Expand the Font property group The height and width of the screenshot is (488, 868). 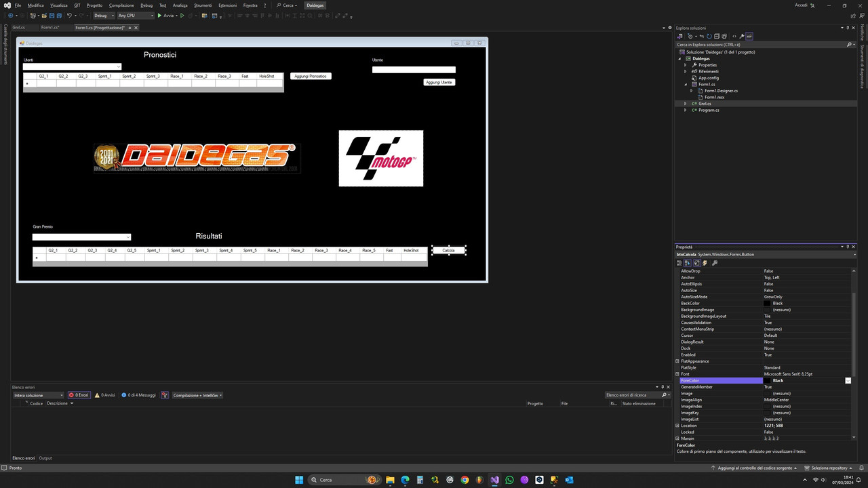click(x=677, y=374)
